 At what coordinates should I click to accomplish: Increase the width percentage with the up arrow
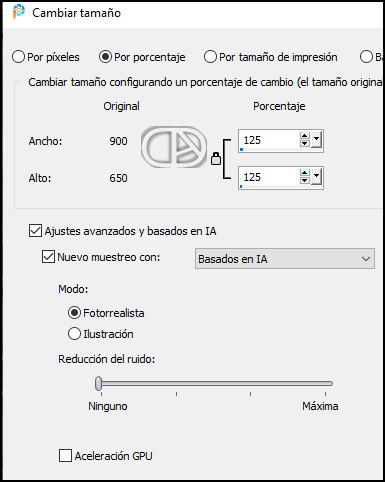pos(304,136)
